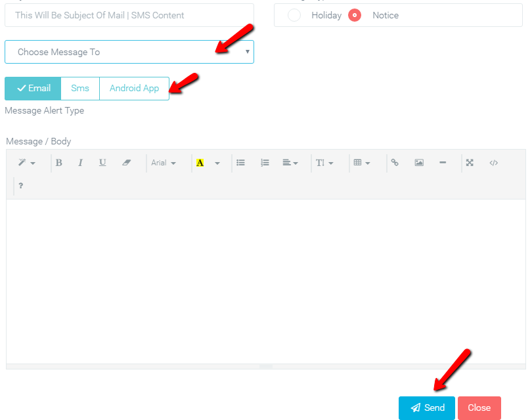532x420 pixels.
Task: Open the editor help question mark
Action: pyautogui.click(x=21, y=186)
